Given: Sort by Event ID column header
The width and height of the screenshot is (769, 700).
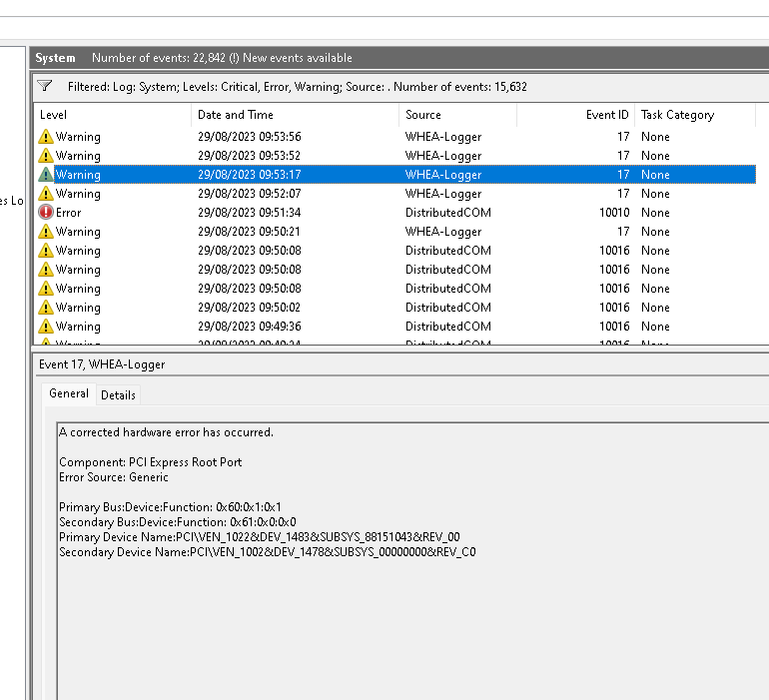Looking at the screenshot, I should coord(576,115).
